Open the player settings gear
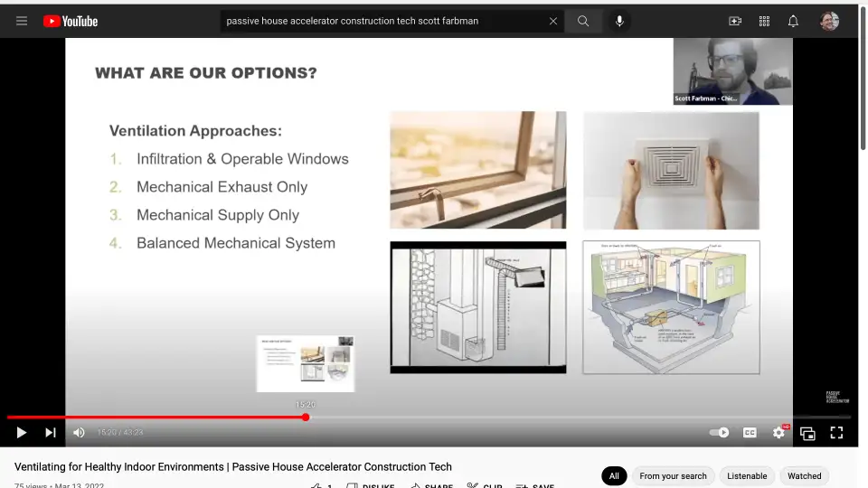 pyautogui.click(x=778, y=433)
